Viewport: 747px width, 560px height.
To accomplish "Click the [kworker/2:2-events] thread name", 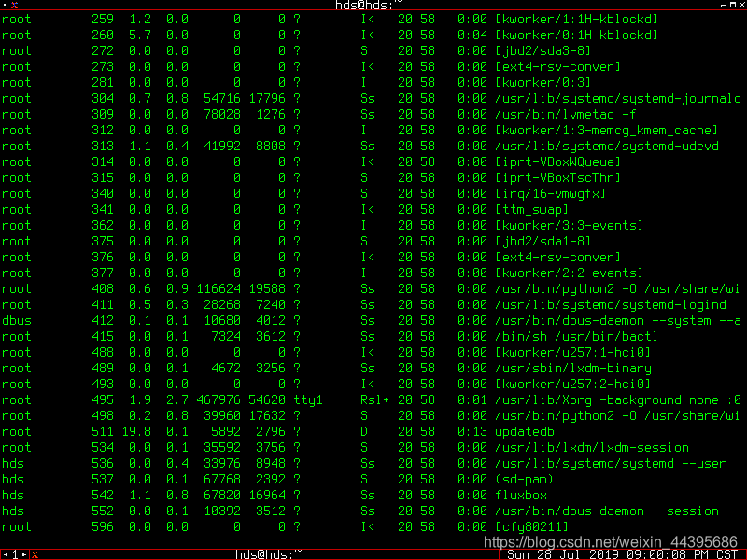I will tap(570, 273).
